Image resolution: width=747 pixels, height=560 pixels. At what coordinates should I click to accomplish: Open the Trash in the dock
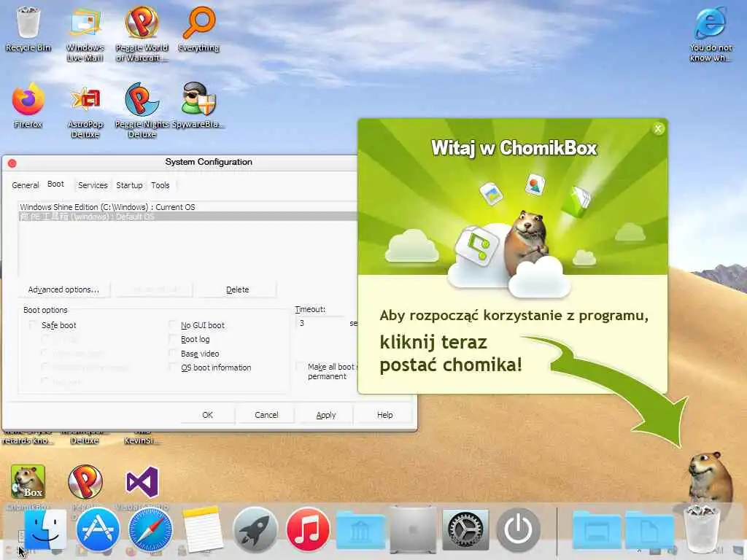(x=701, y=529)
